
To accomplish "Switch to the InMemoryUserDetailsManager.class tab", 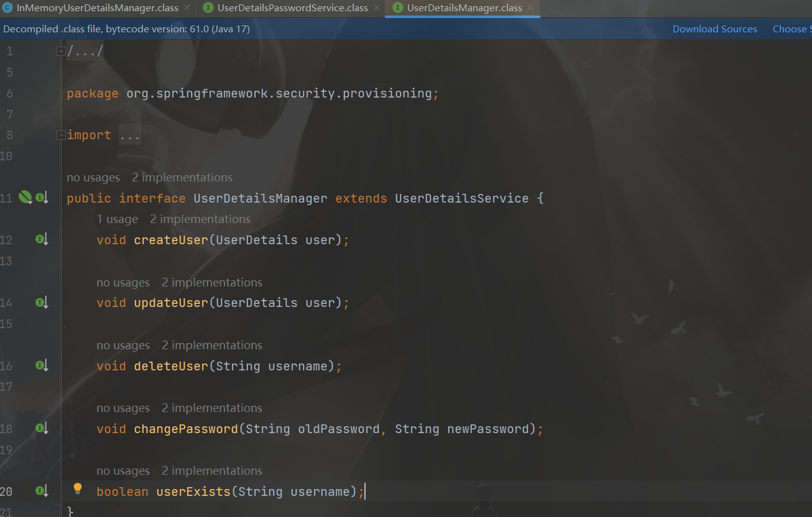I will (97, 8).
